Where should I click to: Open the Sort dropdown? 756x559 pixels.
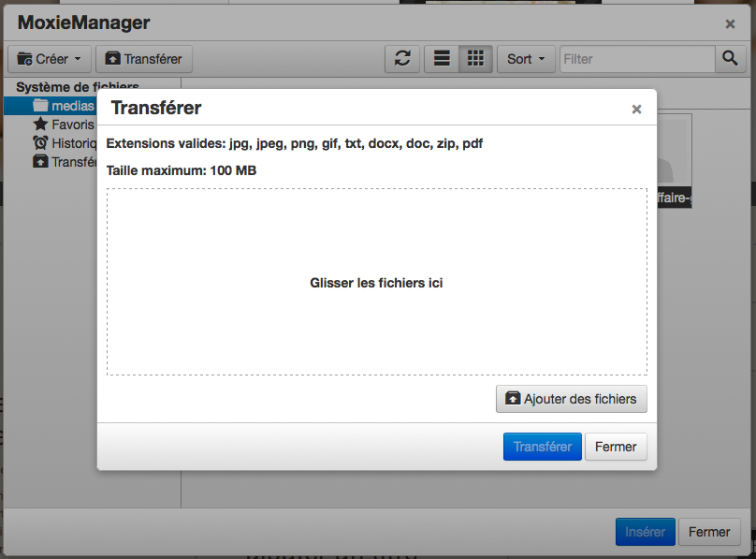tap(526, 59)
